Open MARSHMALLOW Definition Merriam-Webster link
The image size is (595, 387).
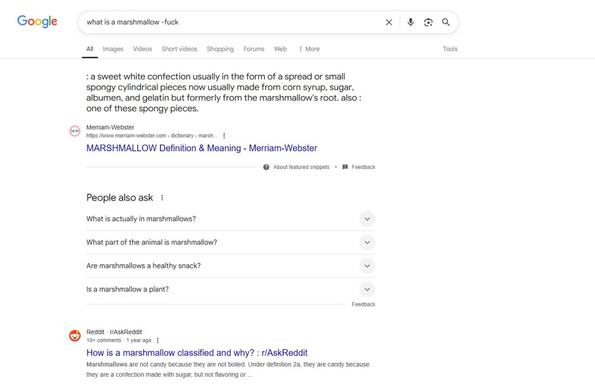(x=201, y=148)
